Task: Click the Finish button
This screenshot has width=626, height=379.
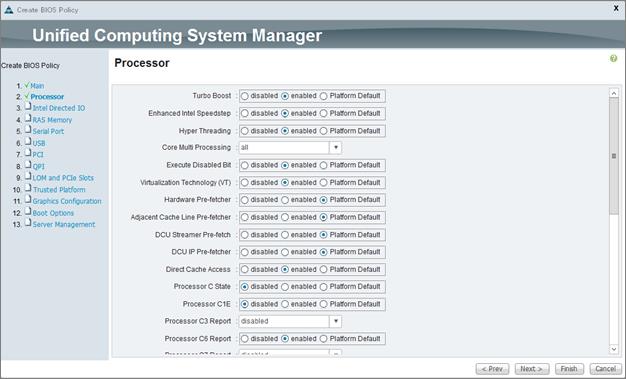Action: [569, 369]
